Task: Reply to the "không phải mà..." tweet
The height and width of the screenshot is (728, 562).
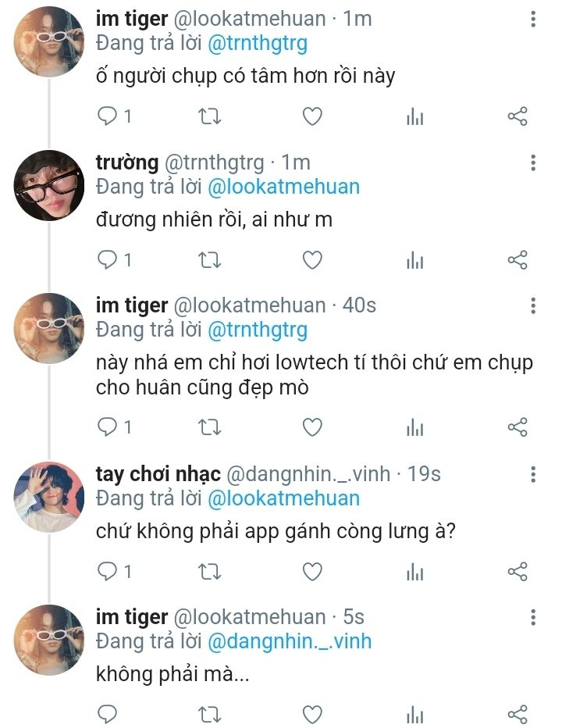Action: point(107,714)
